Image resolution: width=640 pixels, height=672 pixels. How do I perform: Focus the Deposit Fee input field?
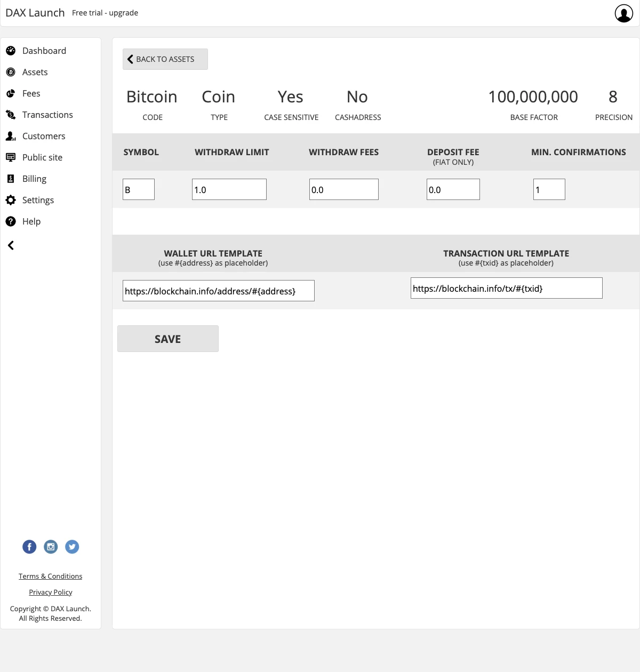tap(453, 189)
